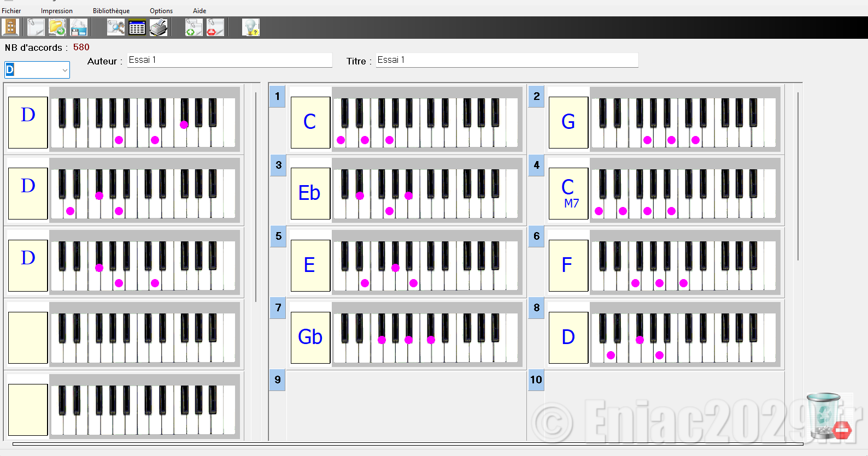
Task: Click the CM7 chord label in slot 4
Action: [x=568, y=193]
